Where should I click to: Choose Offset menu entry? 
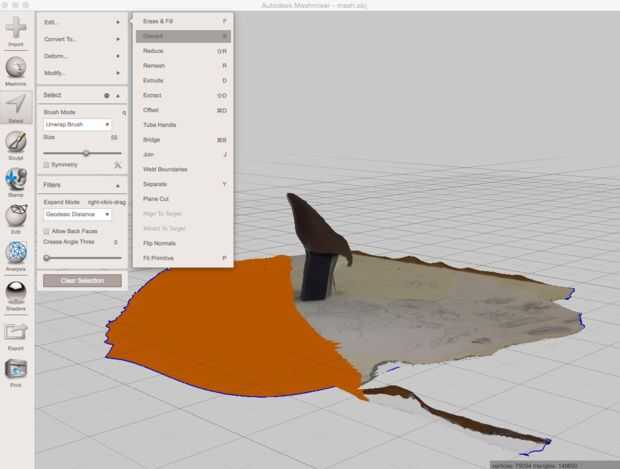point(183,110)
